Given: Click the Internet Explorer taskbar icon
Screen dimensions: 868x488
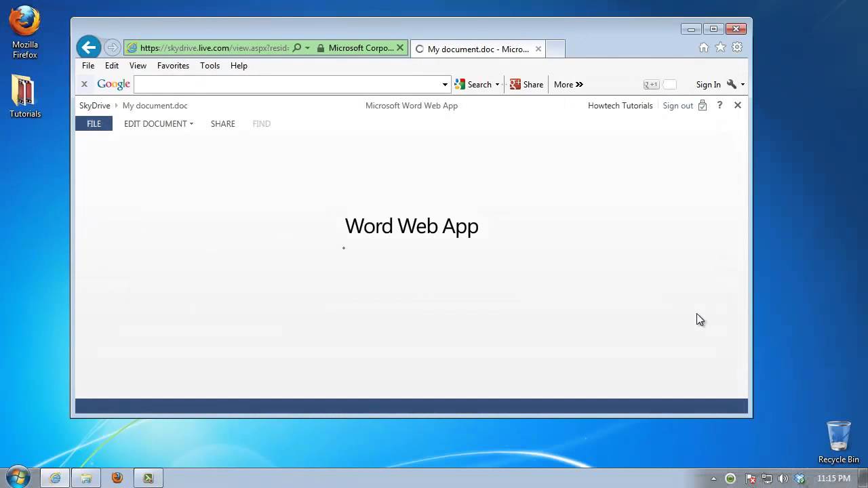Looking at the screenshot, I should coord(55,478).
